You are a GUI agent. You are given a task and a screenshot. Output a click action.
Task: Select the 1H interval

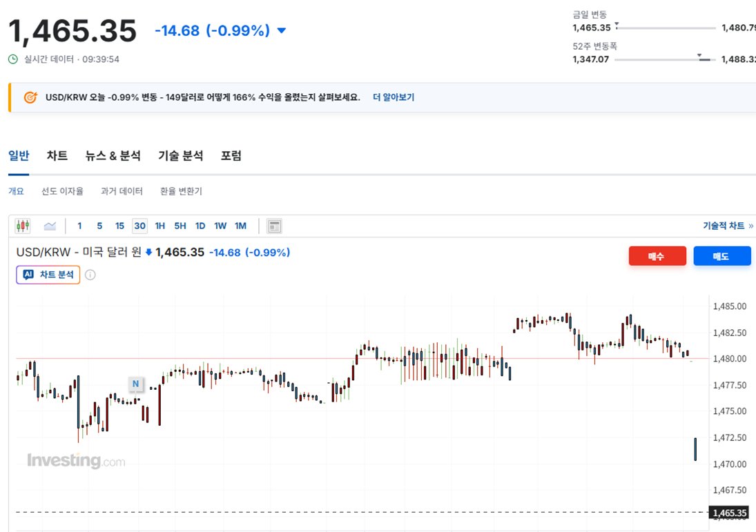tap(160, 226)
